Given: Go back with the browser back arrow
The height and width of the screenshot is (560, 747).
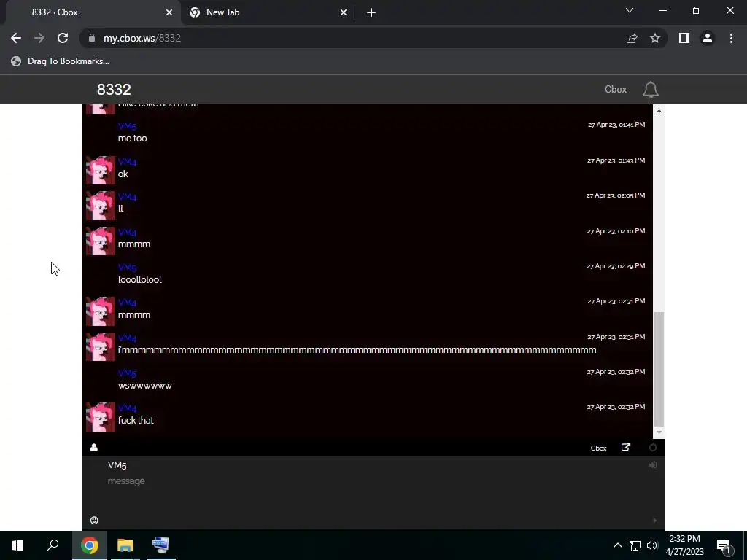Looking at the screenshot, I should tap(16, 38).
